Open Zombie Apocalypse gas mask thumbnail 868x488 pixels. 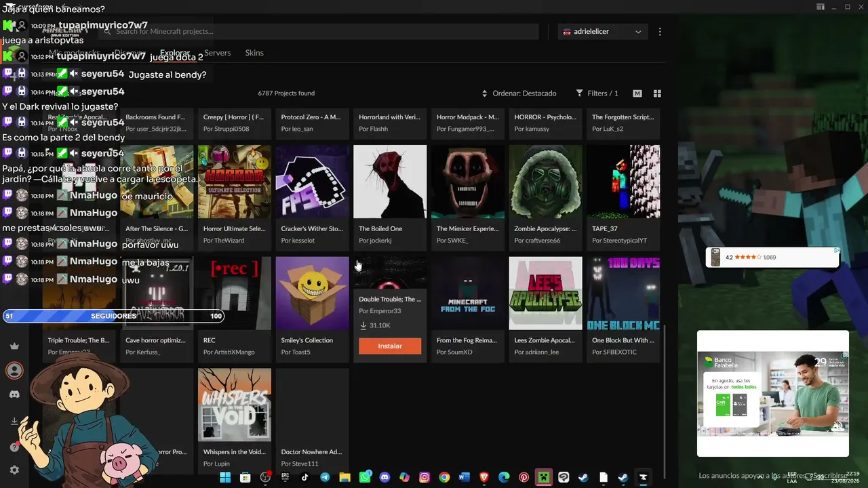pos(546,182)
